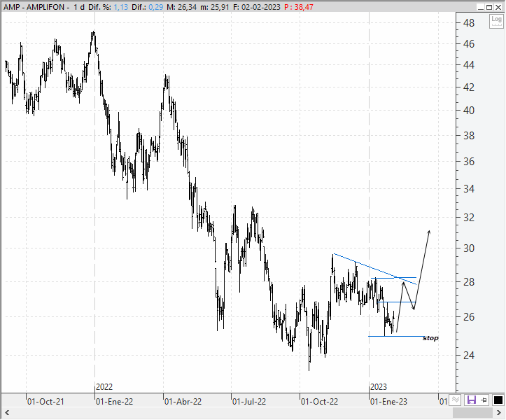Viewport: 506px width, 420px height.
Task: Click the '01-Abr-22' date axis label
Action: click(183, 402)
